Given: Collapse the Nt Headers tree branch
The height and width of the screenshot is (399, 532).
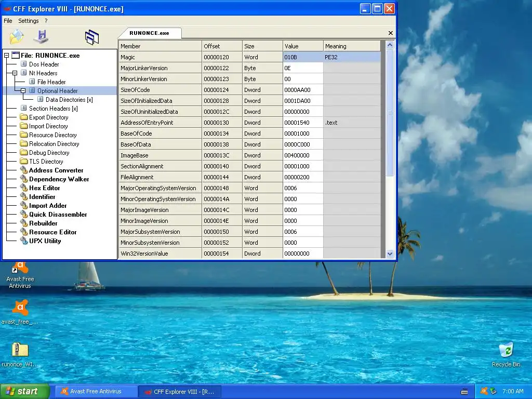Looking at the screenshot, I should pyautogui.click(x=15, y=73).
